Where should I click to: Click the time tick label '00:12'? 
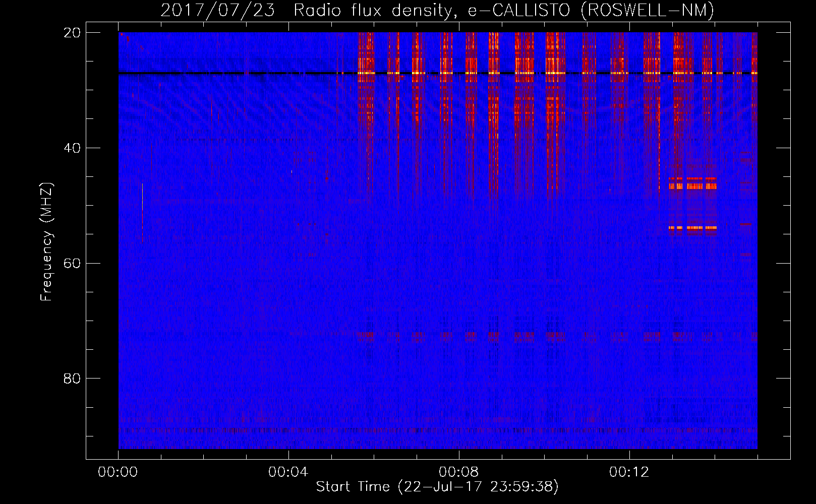click(x=629, y=472)
